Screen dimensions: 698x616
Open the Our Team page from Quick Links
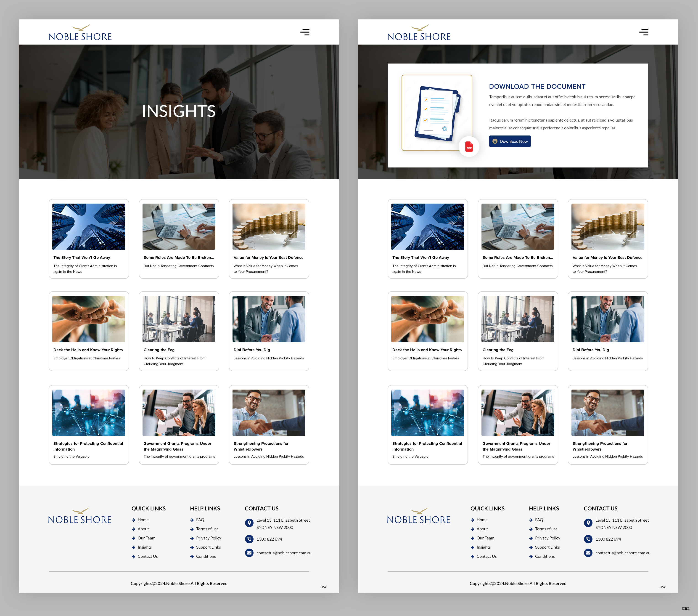[x=146, y=538]
